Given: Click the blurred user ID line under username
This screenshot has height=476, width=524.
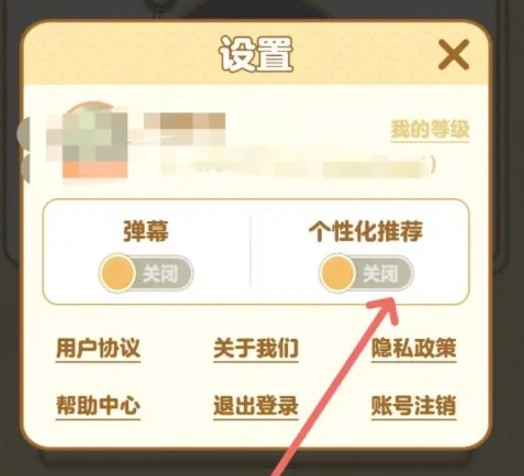Looking at the screenshot, I should (297, 165).
